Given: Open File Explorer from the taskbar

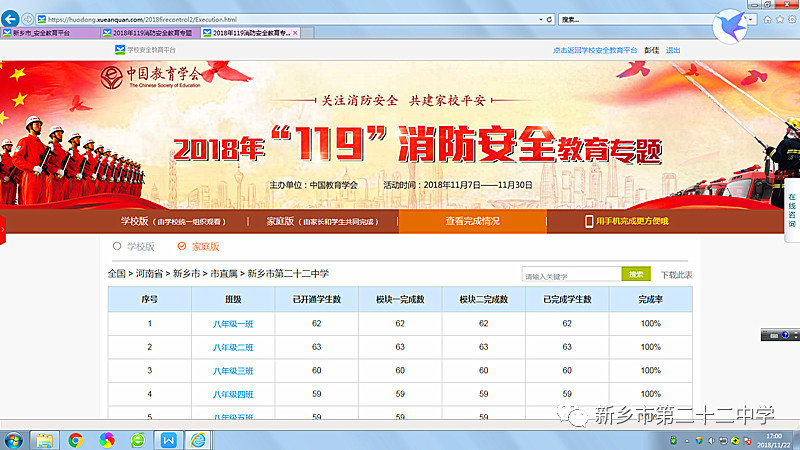Looking at the screenshot, I should click(44, 440).
